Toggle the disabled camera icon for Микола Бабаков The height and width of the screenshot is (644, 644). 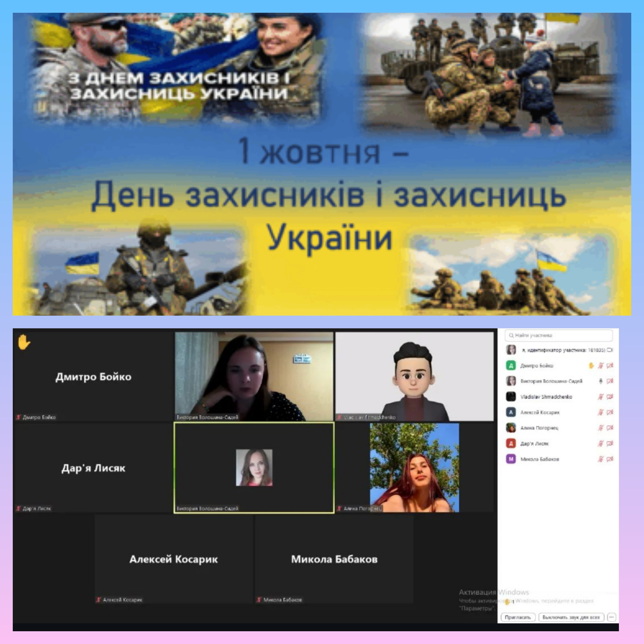pyautogui.click(x=610, y=459)
